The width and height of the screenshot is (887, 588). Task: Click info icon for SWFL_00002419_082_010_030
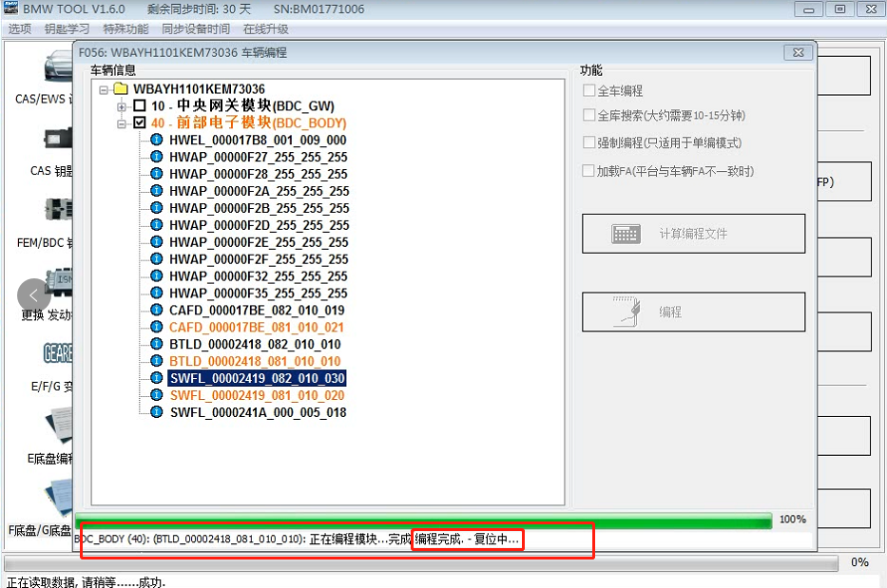[x=157, y=378]
